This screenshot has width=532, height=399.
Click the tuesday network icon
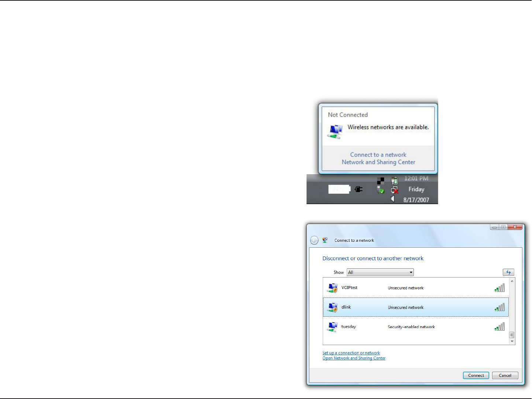[332, 327]
